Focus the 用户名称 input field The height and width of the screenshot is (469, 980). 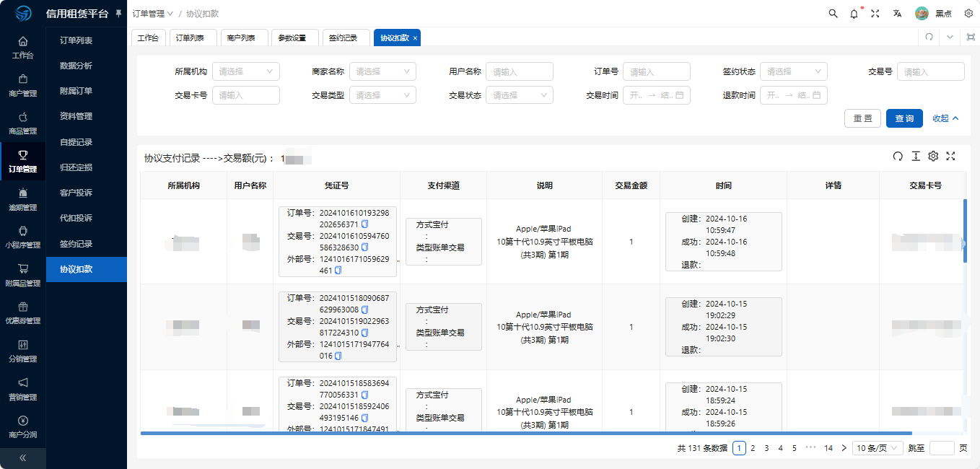[x=519, y=71]
